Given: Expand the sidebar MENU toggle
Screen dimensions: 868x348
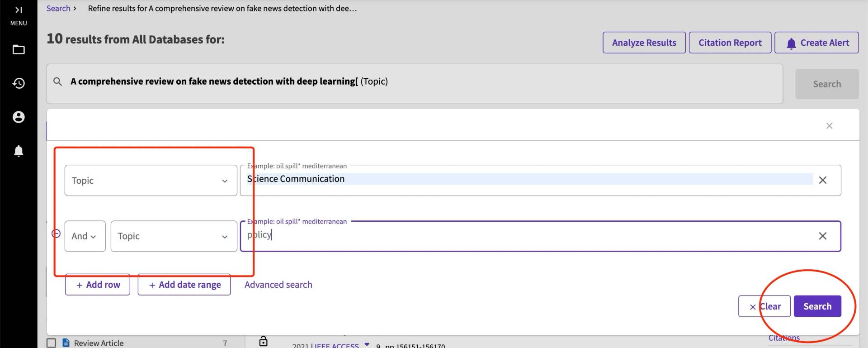Looking at the screenshot, I should [x=19, y=16].
